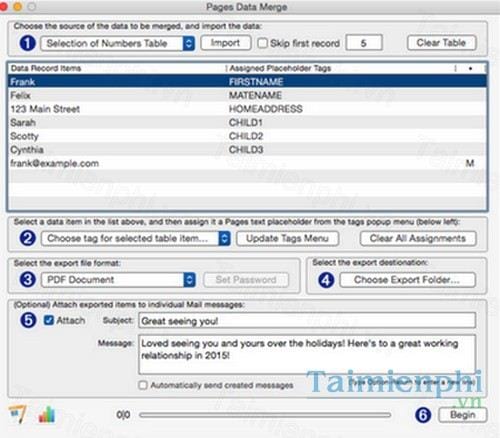The width and height of the screenshot is (500, 438).
Task: Click the M marker in the email row
Action: pyautogui.click(x=470, y=163)
